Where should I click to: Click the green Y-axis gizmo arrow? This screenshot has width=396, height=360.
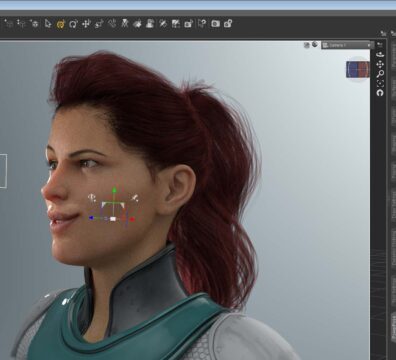114,190
